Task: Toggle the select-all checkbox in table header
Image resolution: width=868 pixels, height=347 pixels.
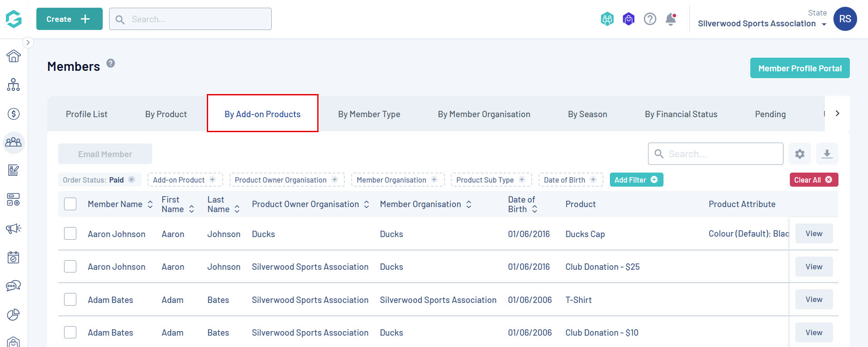Action: 70,204
